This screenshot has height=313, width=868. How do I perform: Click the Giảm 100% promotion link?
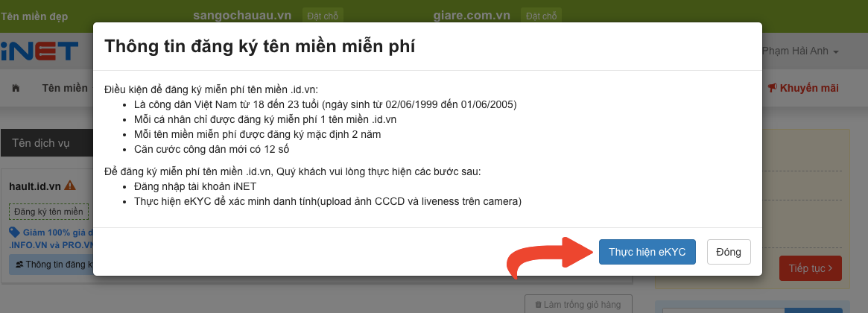pyautogui.click(x=56, y=233)
